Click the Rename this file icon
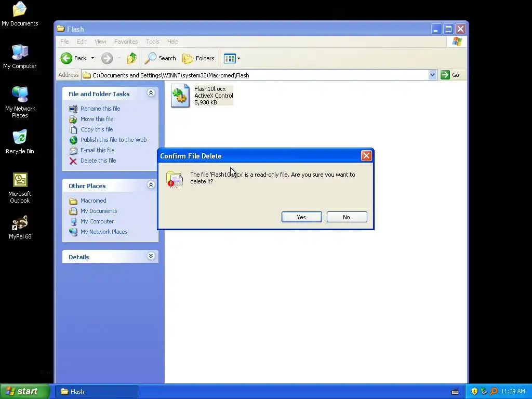 [x=73, y=109]
